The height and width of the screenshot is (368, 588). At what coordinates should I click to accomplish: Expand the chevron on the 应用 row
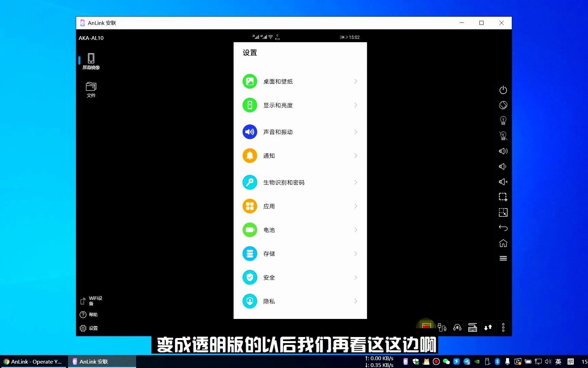click(356, 206)
